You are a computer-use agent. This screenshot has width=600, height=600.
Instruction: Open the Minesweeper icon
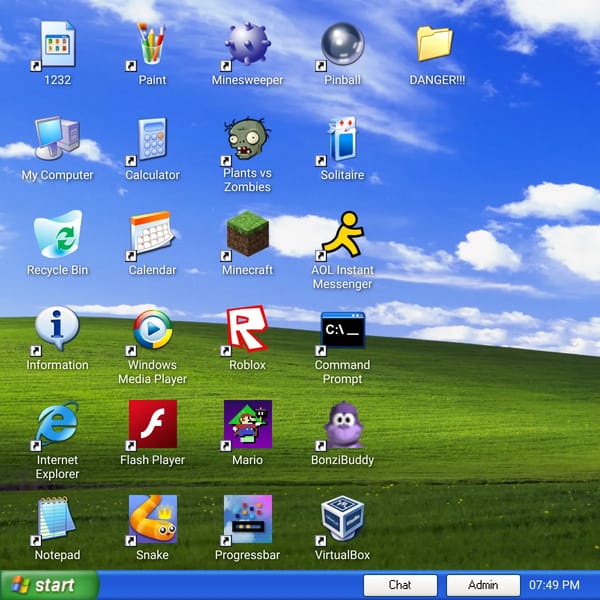pos(247,45)
